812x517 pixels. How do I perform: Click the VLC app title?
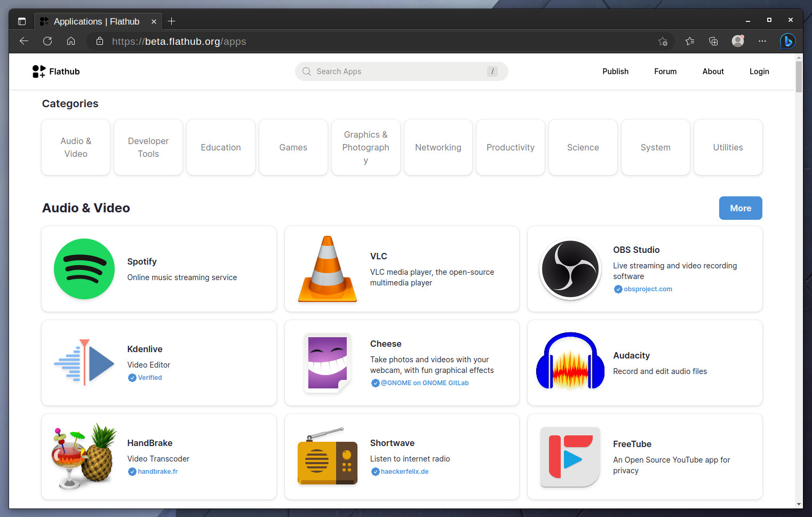click(378, 256)
